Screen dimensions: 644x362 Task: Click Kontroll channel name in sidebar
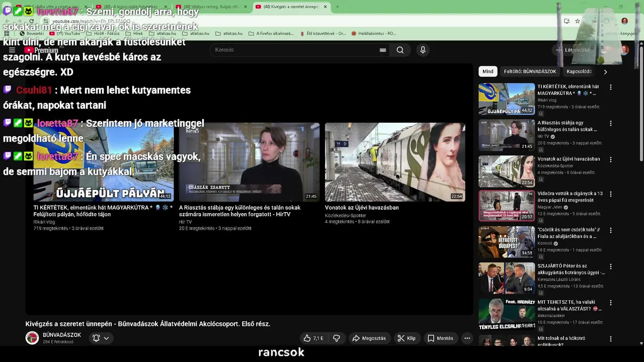click(x=545, y=243)
